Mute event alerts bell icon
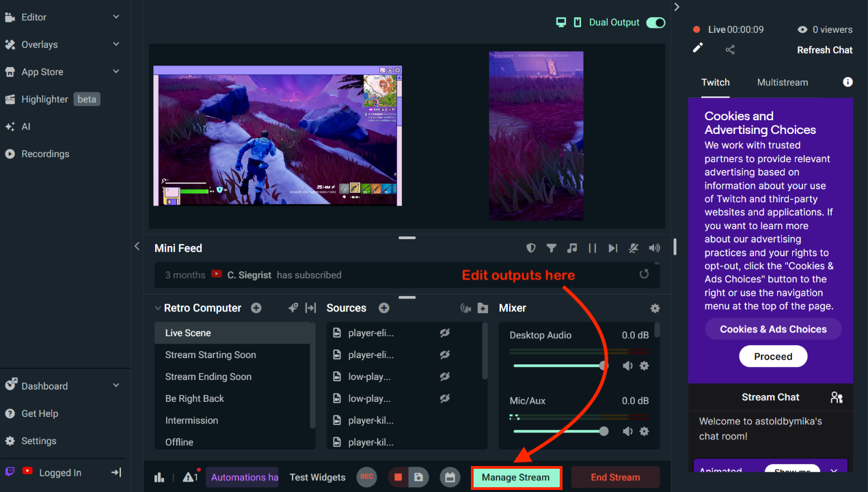This screenshot has width=868, height=492. (x=634, y=248)
